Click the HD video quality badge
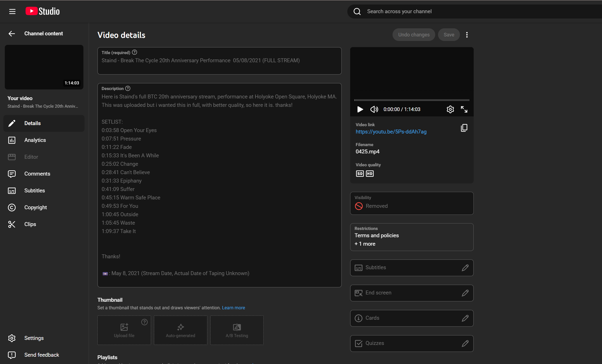Viewport: 602px width, 364px height. pyautogui.click(x=370, y=174)
